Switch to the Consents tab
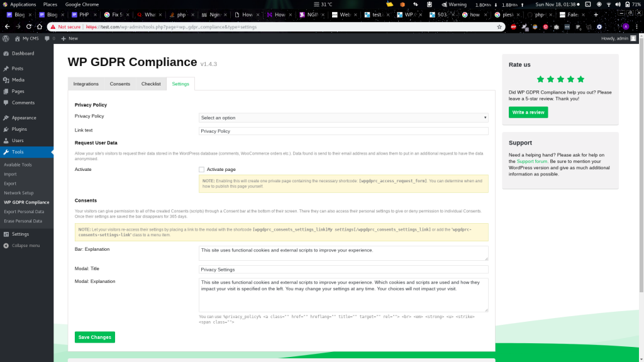Screen dimensions: 644x362 (x=120, y=84)
